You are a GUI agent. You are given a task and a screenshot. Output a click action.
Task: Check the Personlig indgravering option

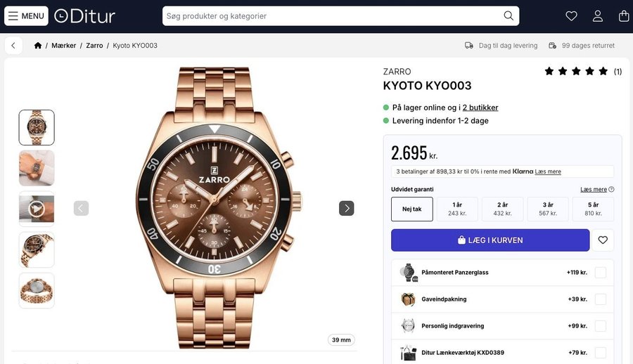pos(600,326)
